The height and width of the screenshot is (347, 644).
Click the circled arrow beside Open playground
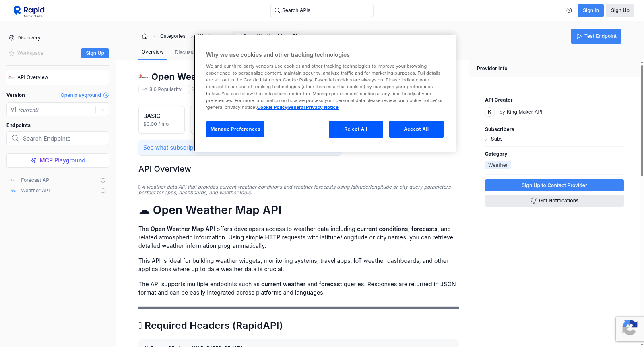[106, 95]
